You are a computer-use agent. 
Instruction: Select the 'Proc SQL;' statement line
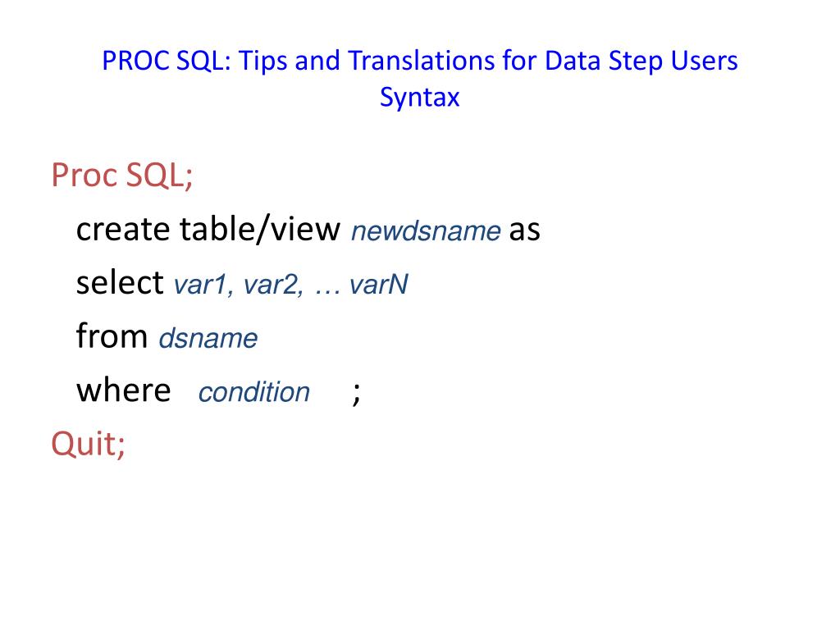point(121,176)
